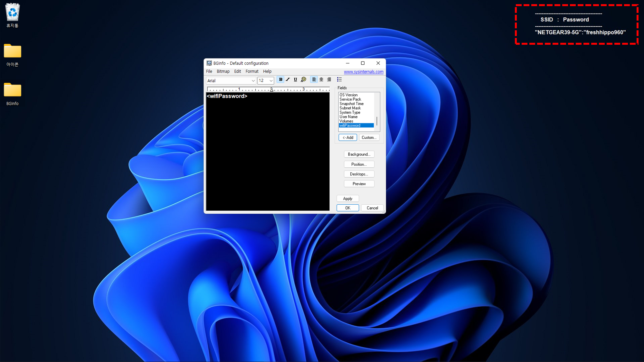Click the Background... button
Image resolution: width=644 pixels, height=362 pixels.
(359, 154)
